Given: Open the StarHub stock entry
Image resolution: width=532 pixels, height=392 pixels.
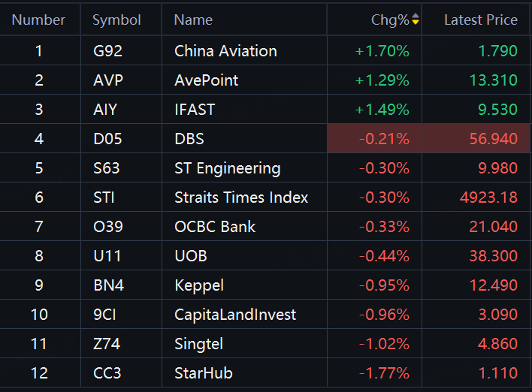Looking at the screenshot, I should point(203,373).
